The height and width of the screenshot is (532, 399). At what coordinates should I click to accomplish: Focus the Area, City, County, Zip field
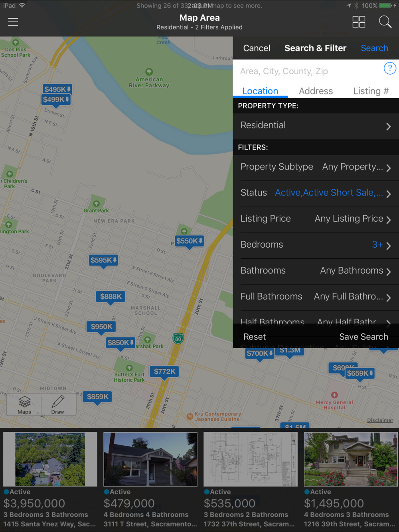(307, 71)
